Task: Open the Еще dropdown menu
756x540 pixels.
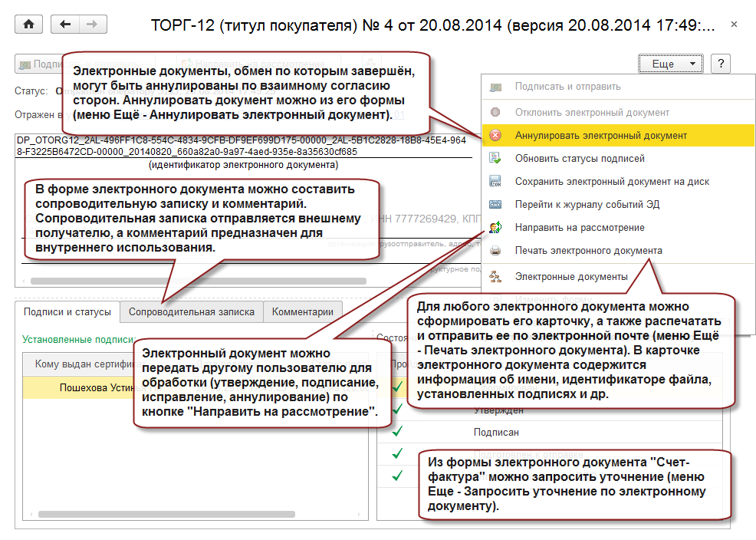Action: pyautogui.click(x=671, y=64)
